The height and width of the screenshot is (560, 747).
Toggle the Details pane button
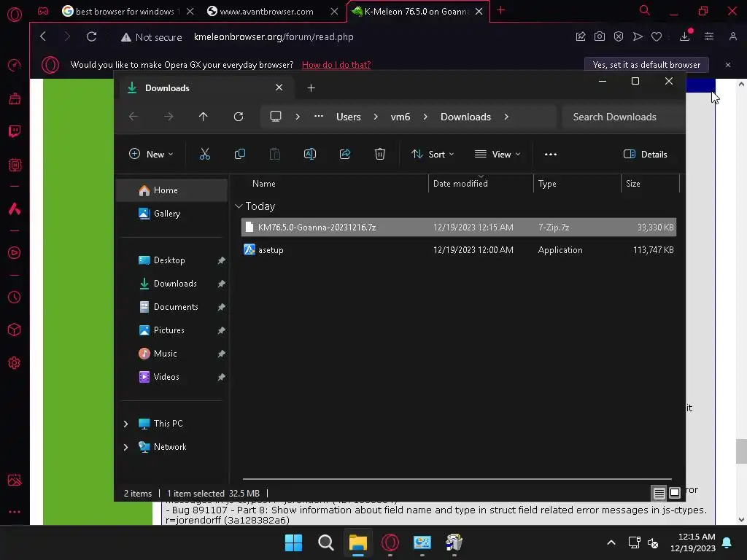645,155
